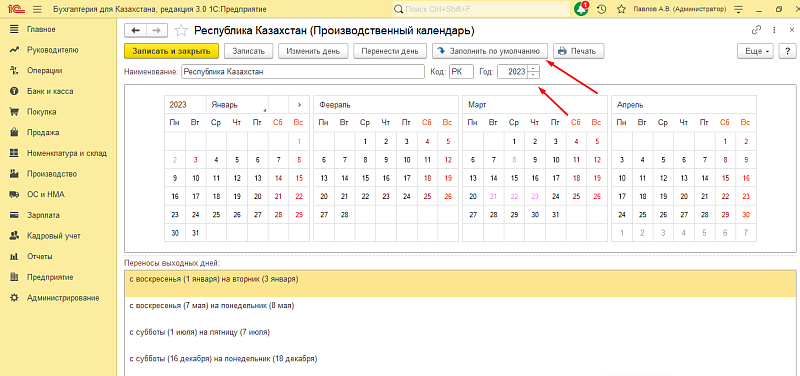Open the favorites star in the top bar
The height and width of the screenshot is (376, 800).
pos(621,9)
